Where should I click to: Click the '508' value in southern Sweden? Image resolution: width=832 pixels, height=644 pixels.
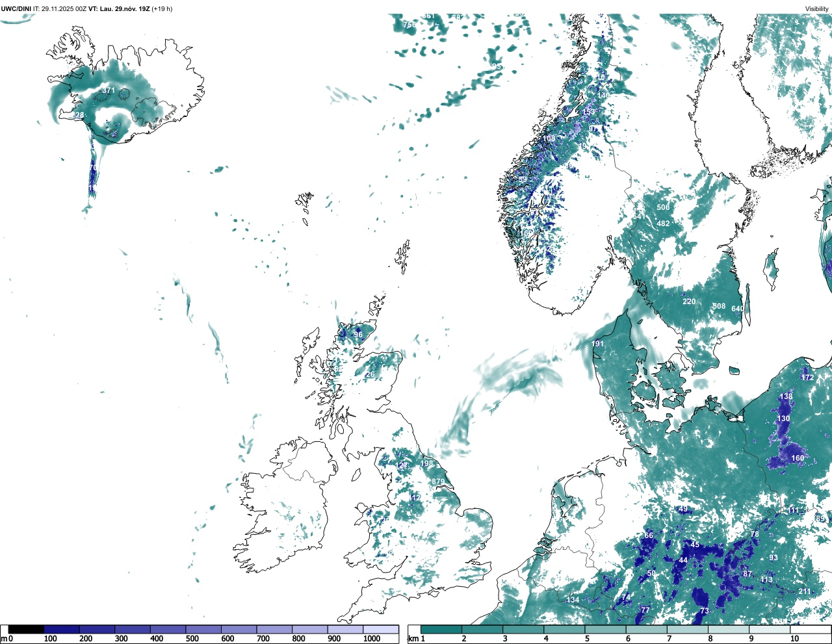click(719, 307)
